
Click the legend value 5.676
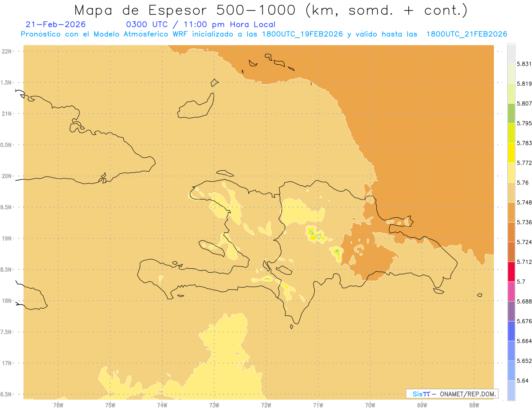[x=524, y=321]
